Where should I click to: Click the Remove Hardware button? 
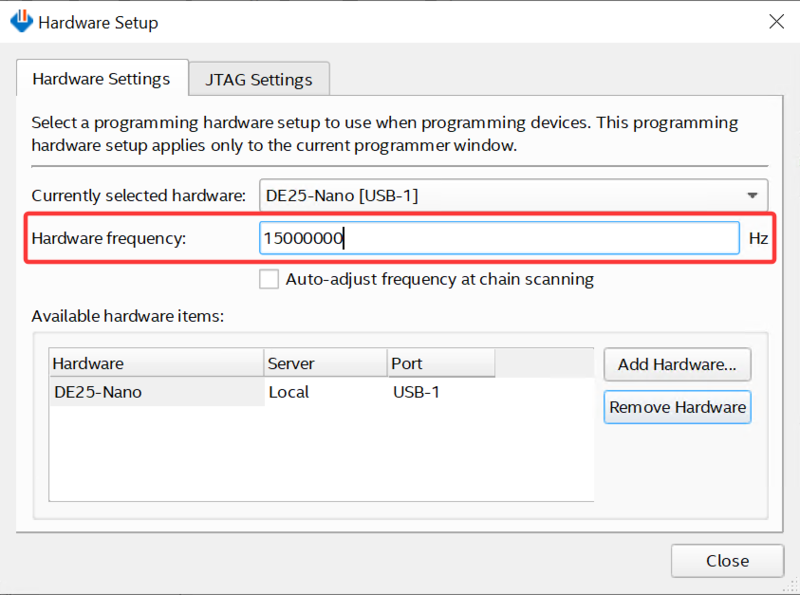click(677, 407)
